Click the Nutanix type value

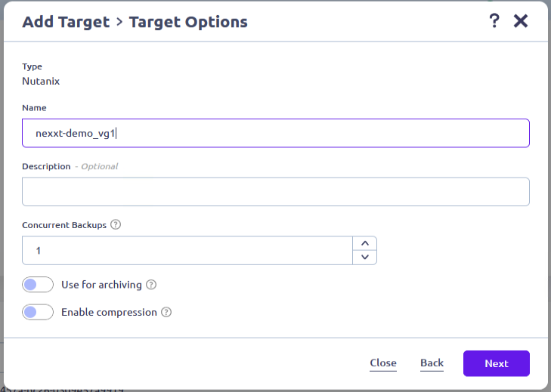coord(41,81)
